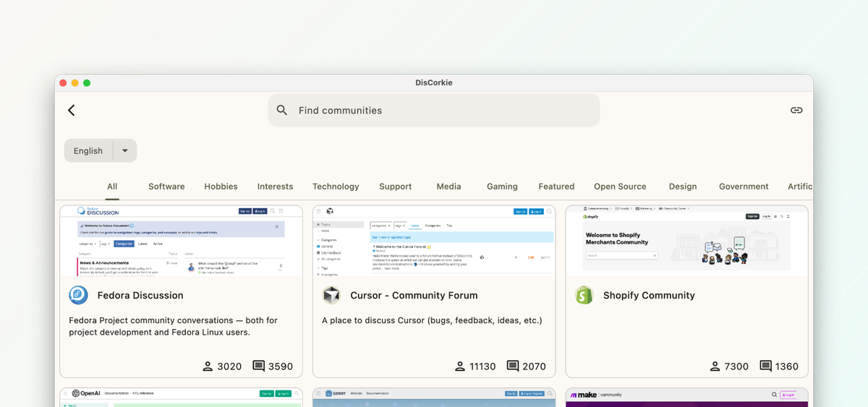Open the Godot community thumbnail
This screenshot has width=868, height=407.
point(434,398)
